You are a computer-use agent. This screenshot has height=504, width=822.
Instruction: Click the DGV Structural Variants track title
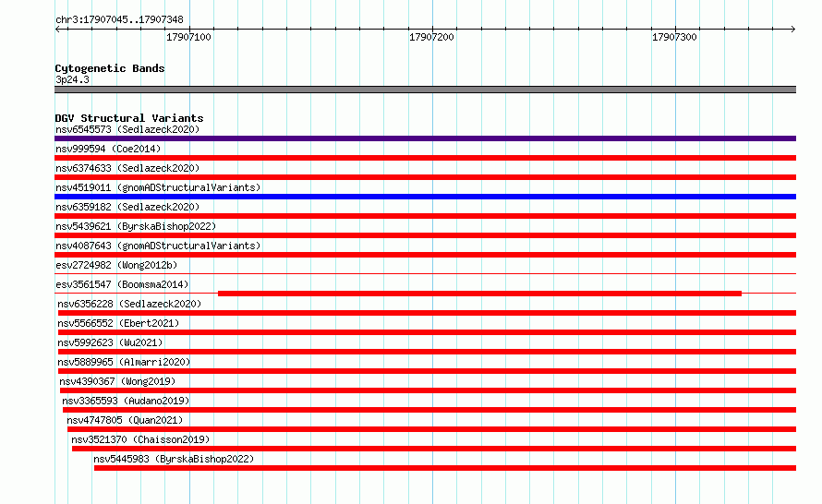point(129,118)
